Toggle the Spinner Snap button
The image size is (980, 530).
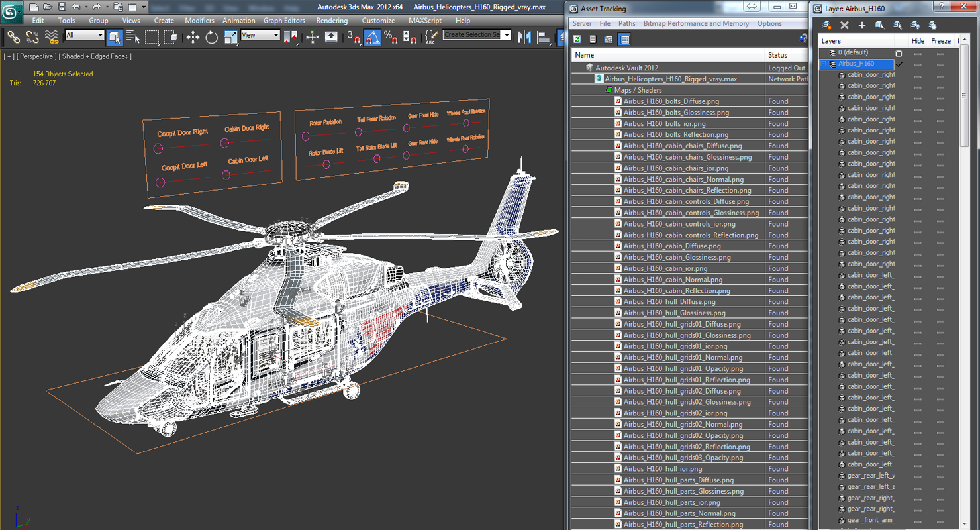410,37
